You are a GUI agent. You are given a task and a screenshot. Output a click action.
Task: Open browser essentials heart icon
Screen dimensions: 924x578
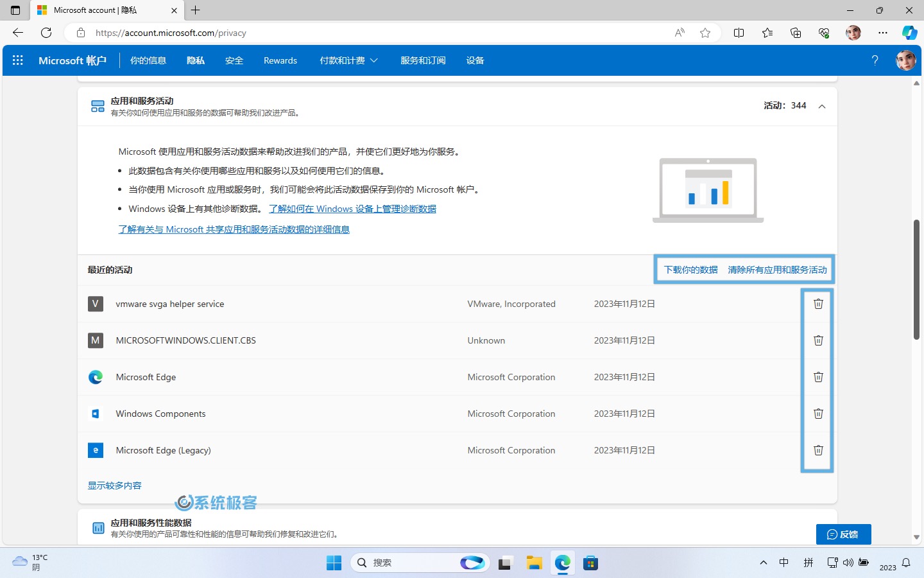[824, 33]
